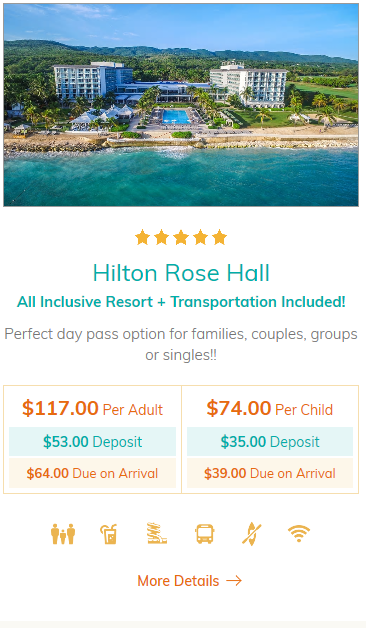The width and height of the screenshot is (366, 628).
Task: Open the More Details link
Action: coord(189,581)
